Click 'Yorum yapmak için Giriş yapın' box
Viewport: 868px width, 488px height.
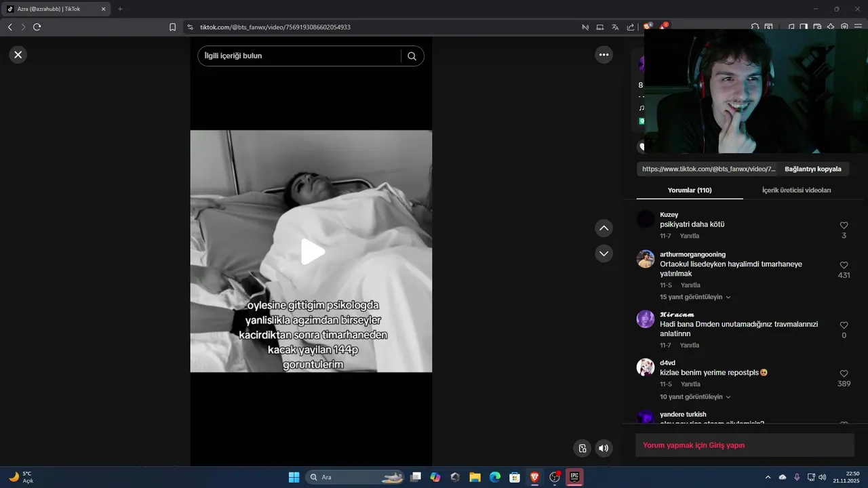[745, 445]
